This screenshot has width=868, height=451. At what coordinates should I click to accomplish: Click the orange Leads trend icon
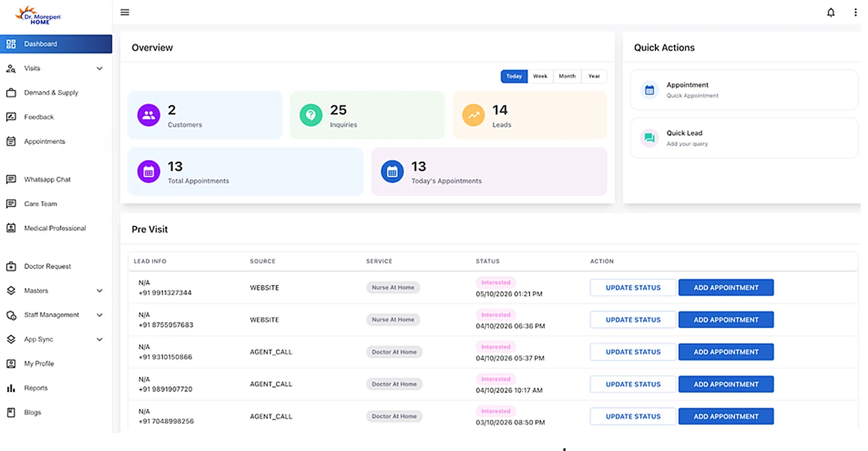pyautogui.click(x=474, y=115)
